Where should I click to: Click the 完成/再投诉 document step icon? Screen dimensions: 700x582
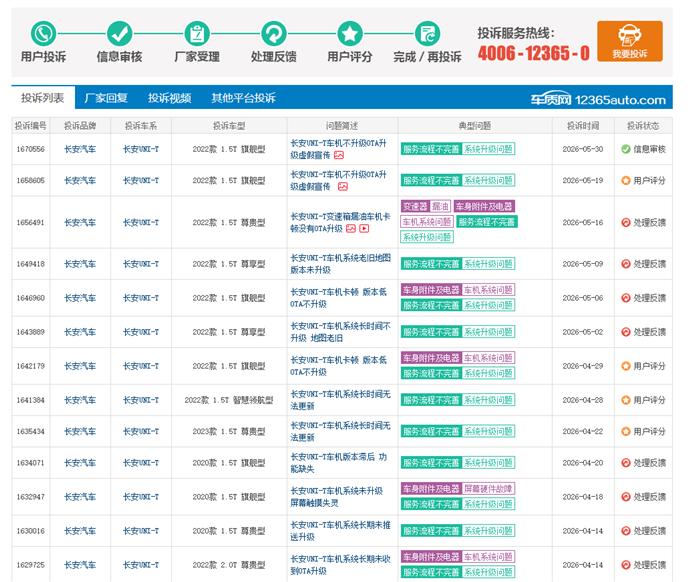(x=427, y=33)
